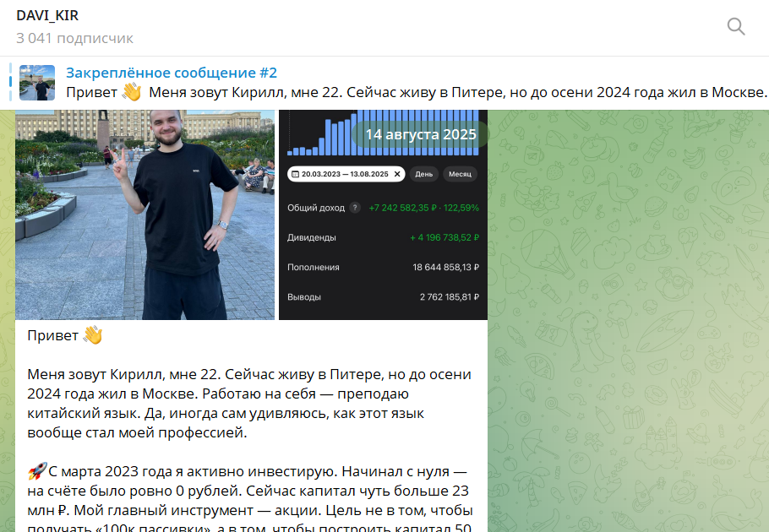Viewport: 769px width, 532px height.
Task: Open the portfolio statistics screenshot image
Action: (383, 214)
